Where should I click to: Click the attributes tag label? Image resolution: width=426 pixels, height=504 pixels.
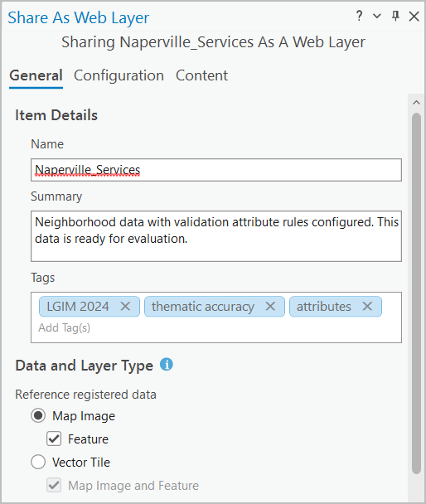(x=324, y=307)
